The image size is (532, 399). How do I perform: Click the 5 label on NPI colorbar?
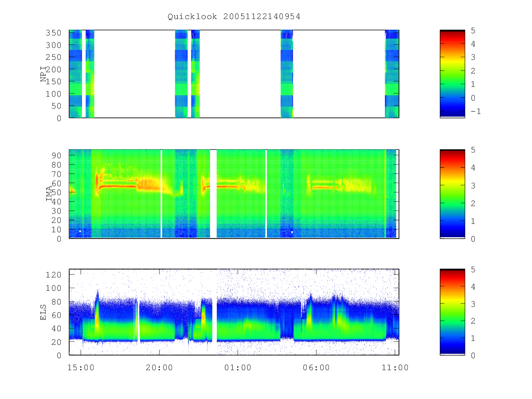(473, 31)
